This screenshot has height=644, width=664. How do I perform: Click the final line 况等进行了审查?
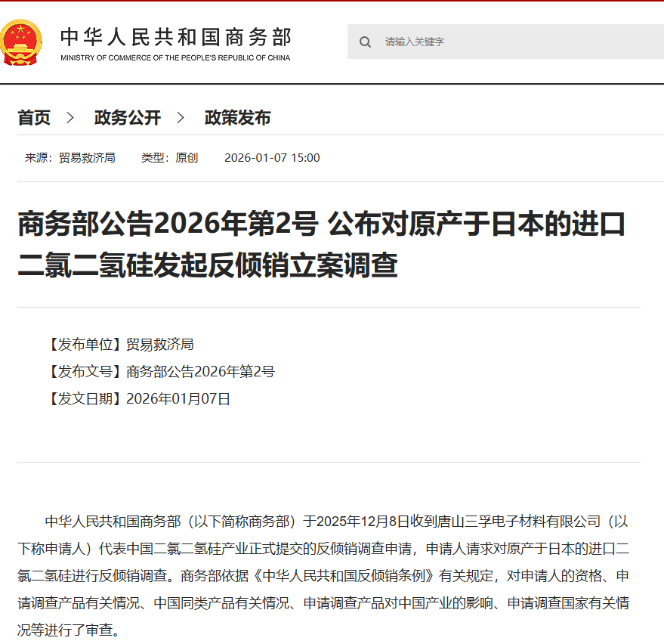click(x=69, y=630)
